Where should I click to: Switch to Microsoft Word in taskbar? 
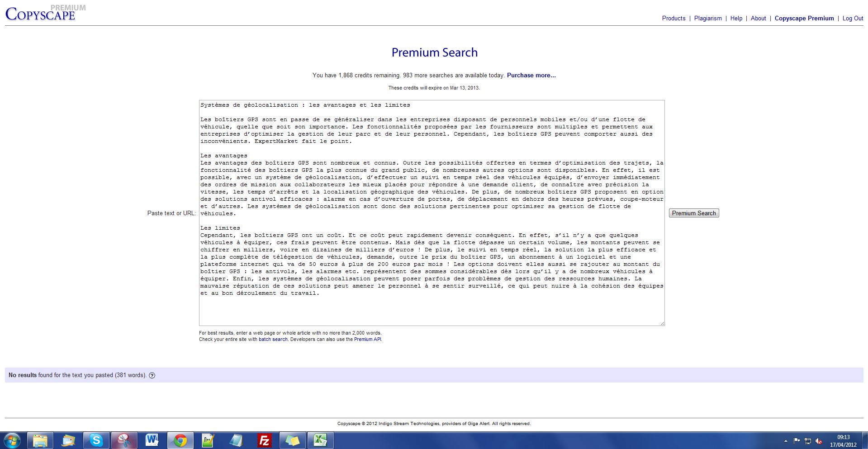(152, 440)
